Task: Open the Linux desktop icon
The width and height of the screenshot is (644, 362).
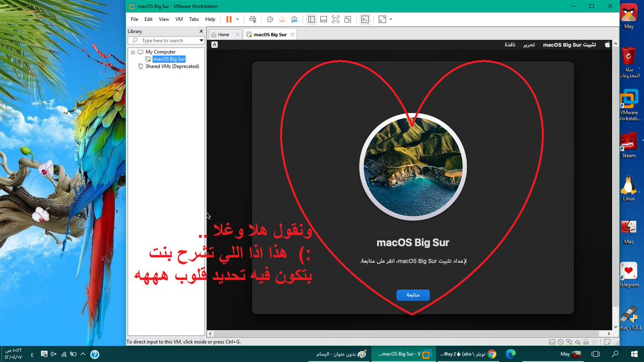Action: [x=628, y=188]
